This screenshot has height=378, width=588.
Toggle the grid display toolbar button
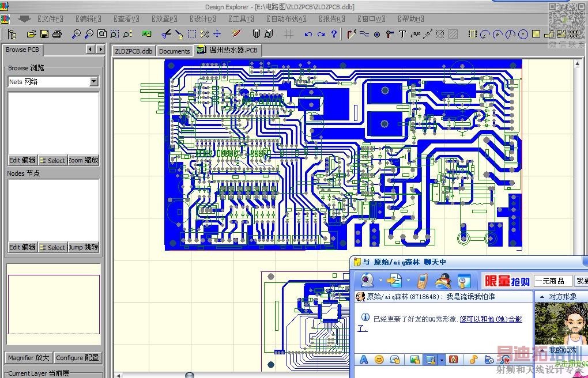click(289, 35)
